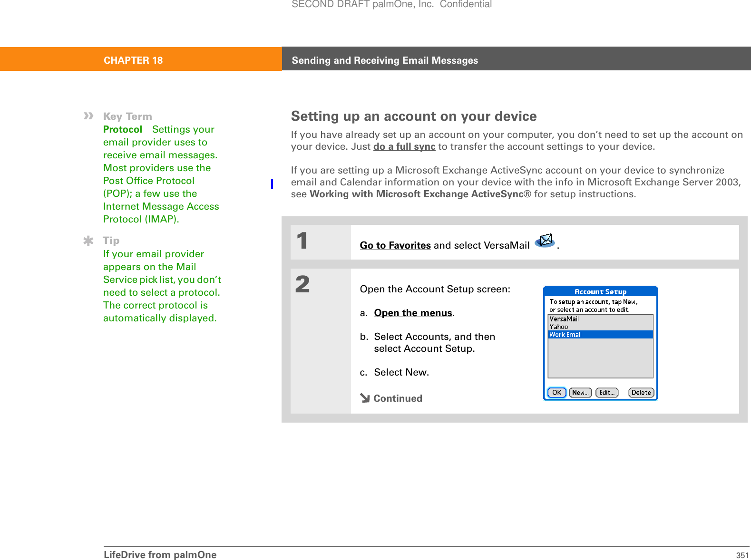The width and height of the screenshot is (751, 560).
Task: Click the 'Open the menus' link
Action: [x=413, y=313]
